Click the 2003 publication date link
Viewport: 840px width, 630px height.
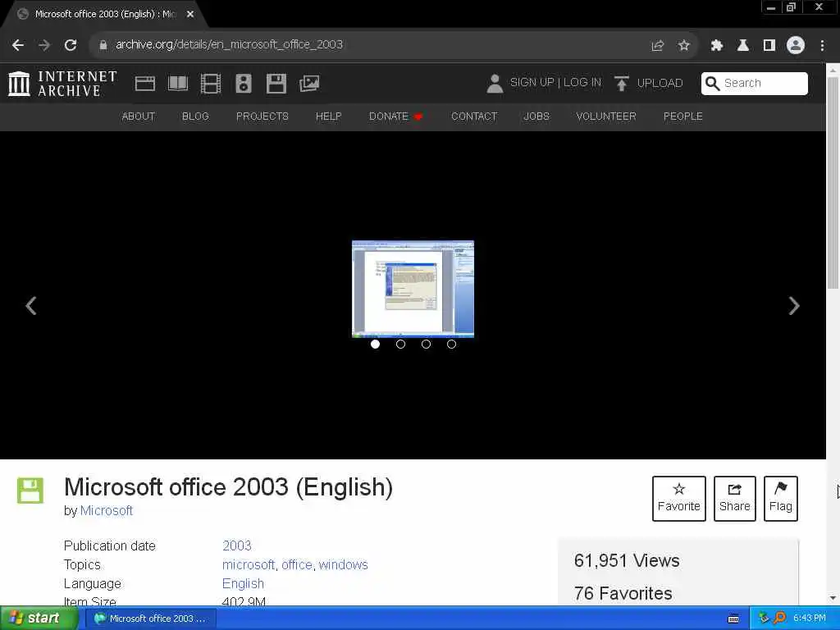237,546
